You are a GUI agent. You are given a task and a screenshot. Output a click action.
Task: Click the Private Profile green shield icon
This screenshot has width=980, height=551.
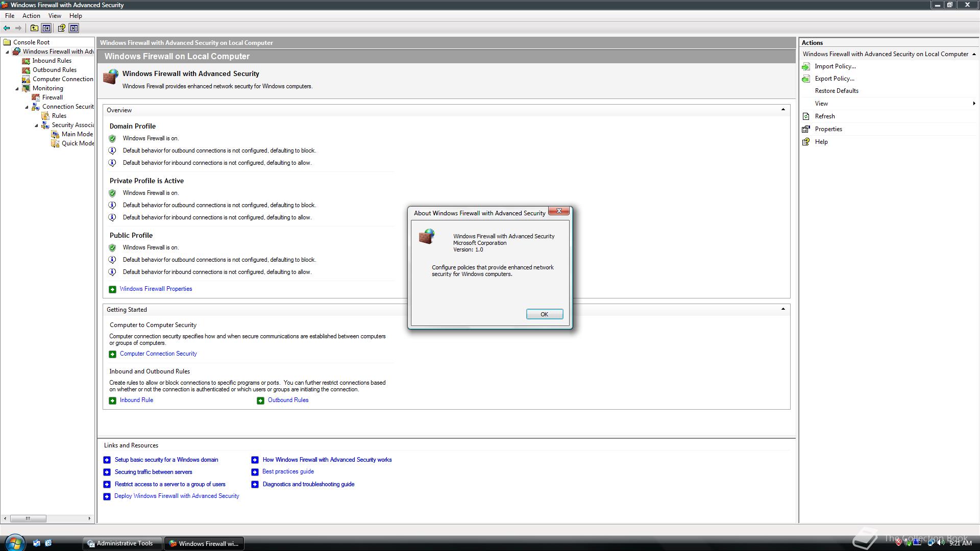click(x=112, y=193)
